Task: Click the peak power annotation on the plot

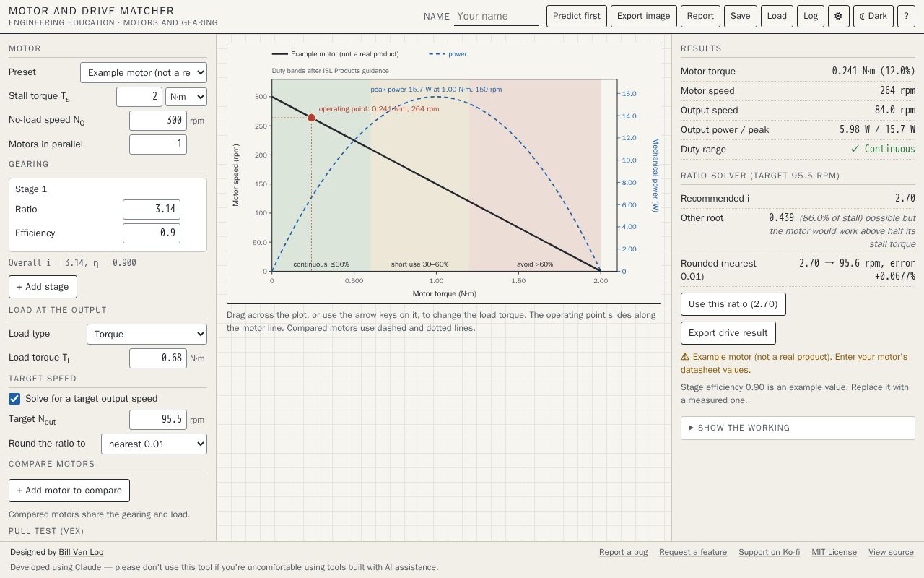Action: point(436,90)
